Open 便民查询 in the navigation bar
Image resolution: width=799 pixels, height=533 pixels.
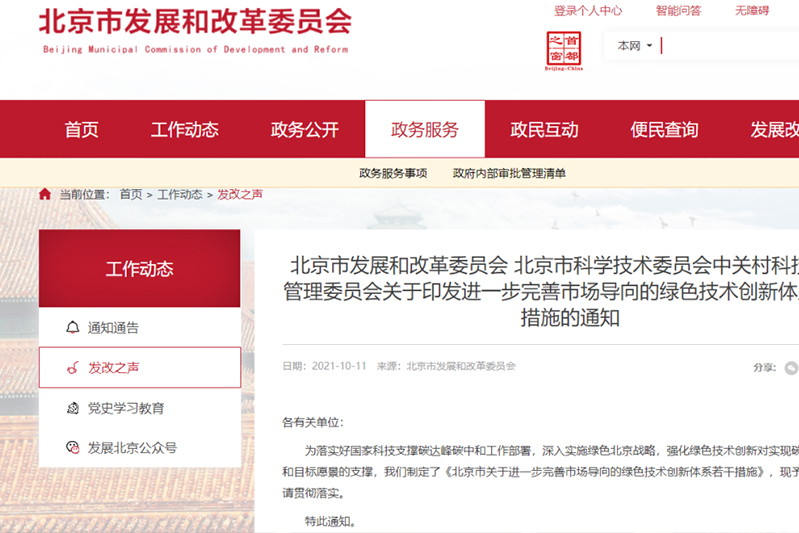click(x=665, y=130)
